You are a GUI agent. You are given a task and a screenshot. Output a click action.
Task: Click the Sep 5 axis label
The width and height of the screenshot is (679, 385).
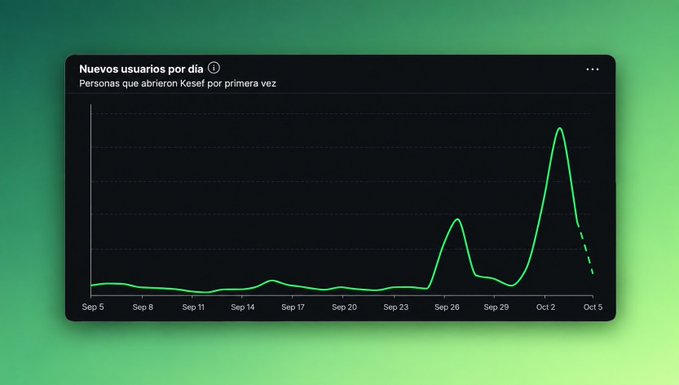point(93,307)
